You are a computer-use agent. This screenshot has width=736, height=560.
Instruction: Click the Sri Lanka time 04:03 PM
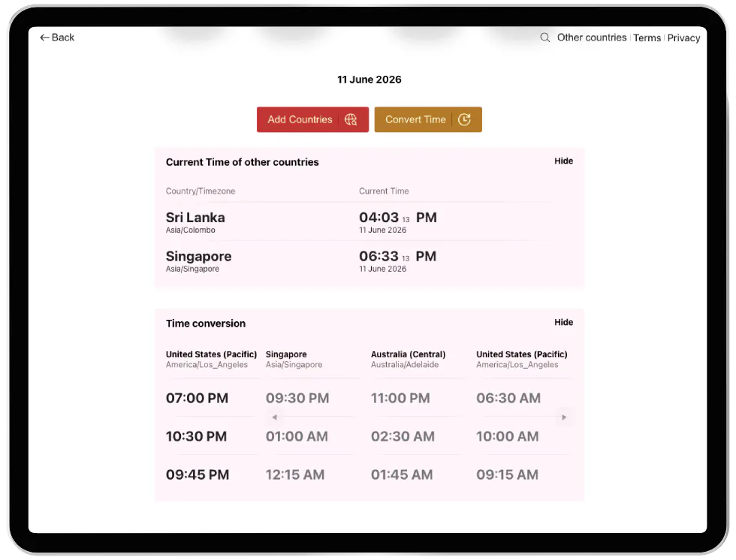pos(398,218)
